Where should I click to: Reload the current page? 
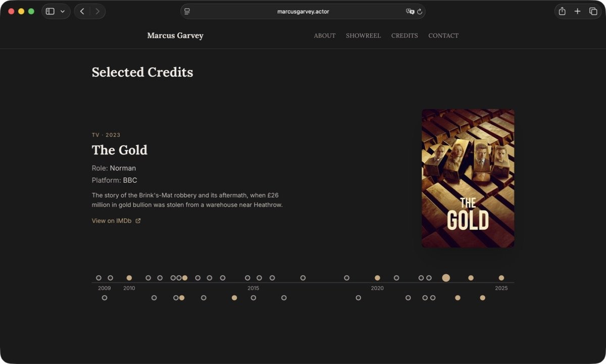click(420, 11)
